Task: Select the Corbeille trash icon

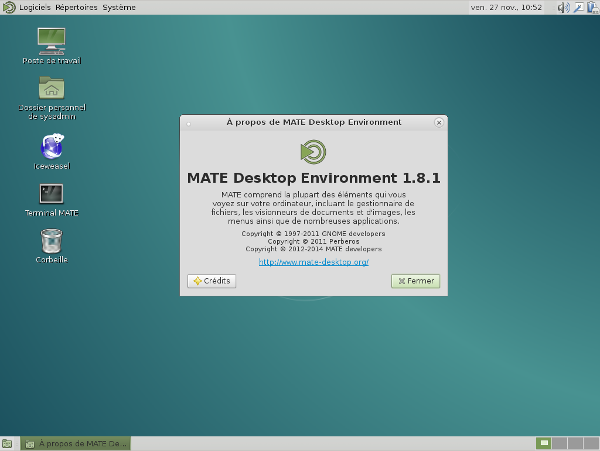Action: (x=52, y=246)
